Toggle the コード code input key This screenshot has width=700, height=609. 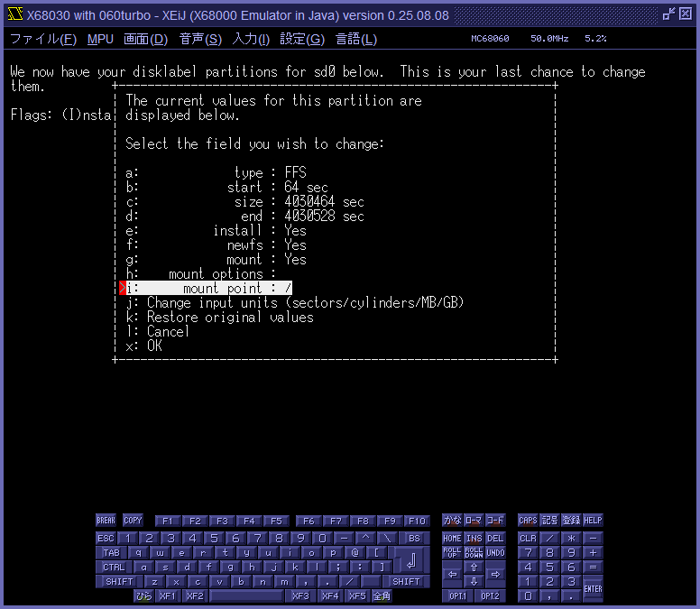tap(495, 521)
